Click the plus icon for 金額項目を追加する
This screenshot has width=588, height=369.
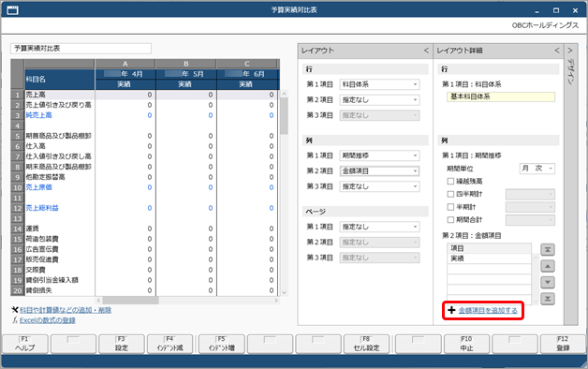click(451, 310)
